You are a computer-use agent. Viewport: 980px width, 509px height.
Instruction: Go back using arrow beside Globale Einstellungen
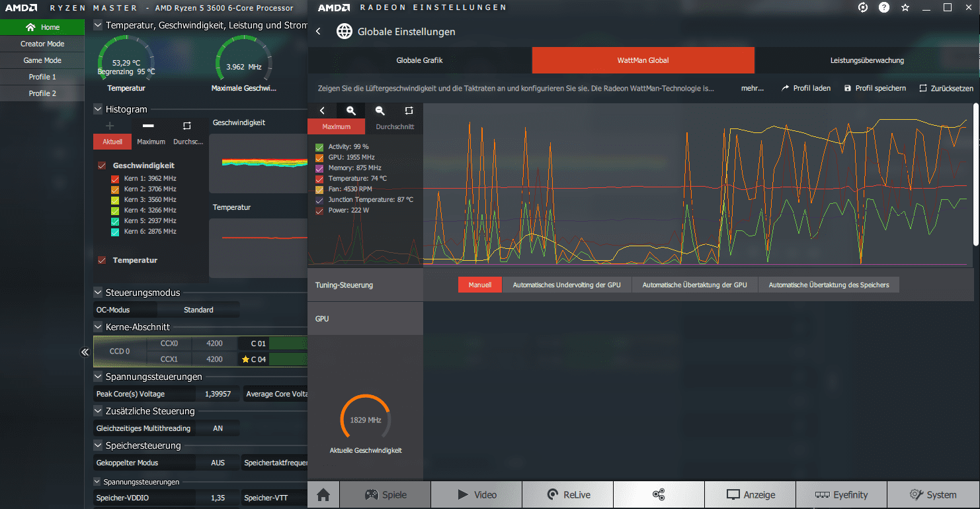coord(318,31)
